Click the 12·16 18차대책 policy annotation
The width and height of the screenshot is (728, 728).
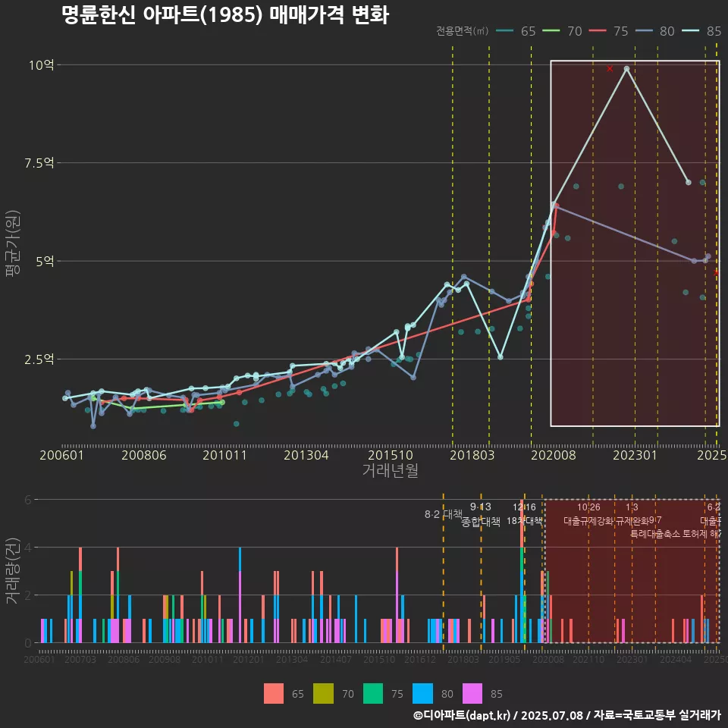click(524, 514)
